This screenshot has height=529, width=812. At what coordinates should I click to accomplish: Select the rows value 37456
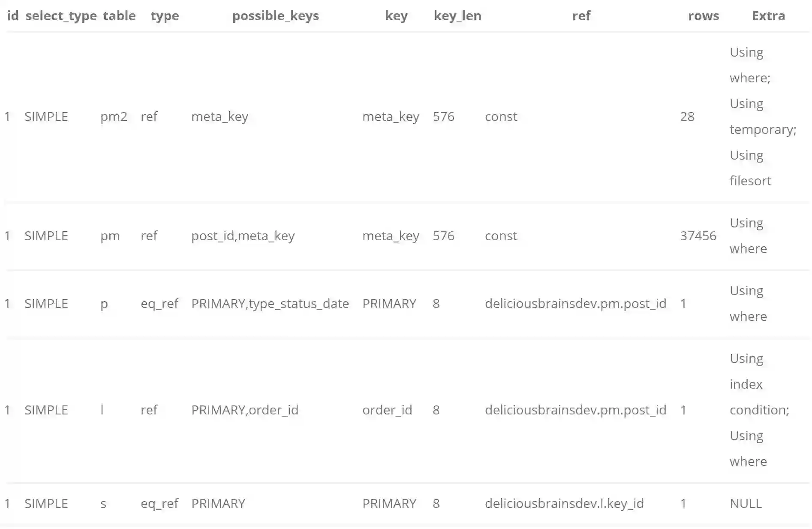tap(698, 236)
